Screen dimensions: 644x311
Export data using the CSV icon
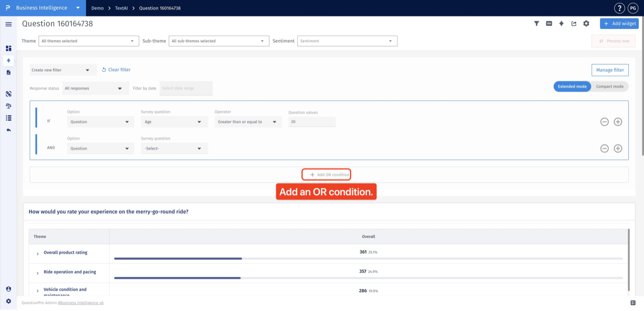(x=549, y=24)
